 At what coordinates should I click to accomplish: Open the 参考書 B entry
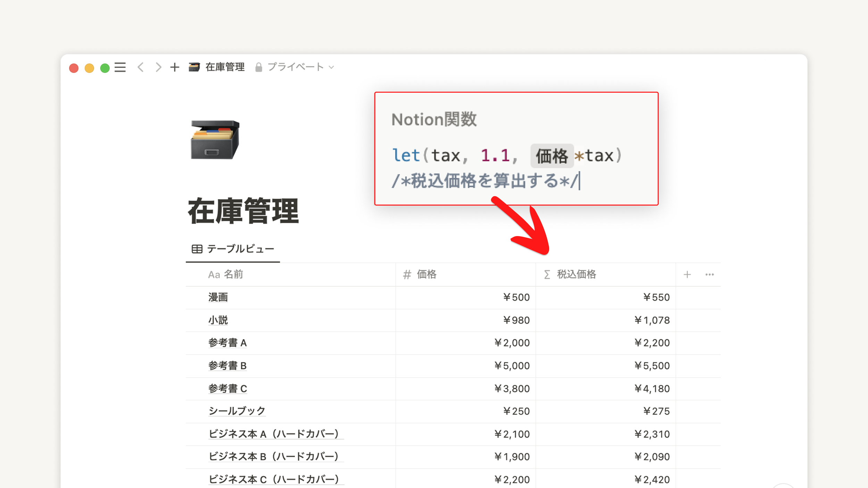pos(227,365)
